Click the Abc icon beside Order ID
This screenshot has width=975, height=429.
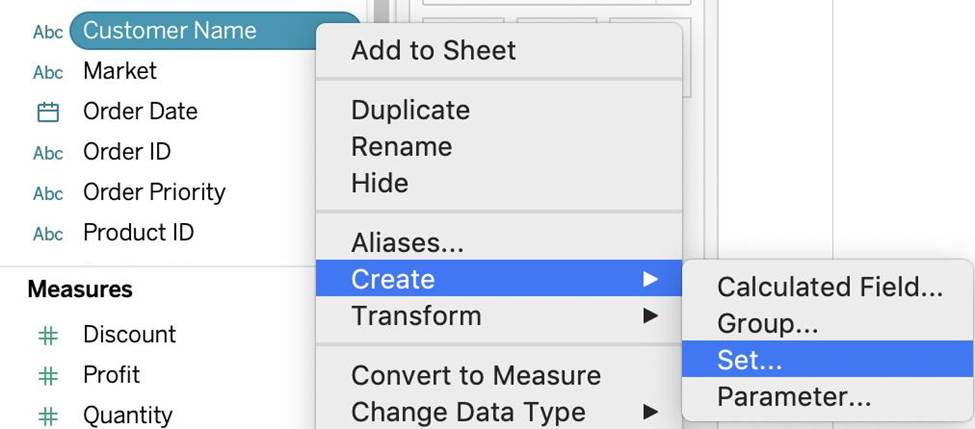(x=48, y=153)
